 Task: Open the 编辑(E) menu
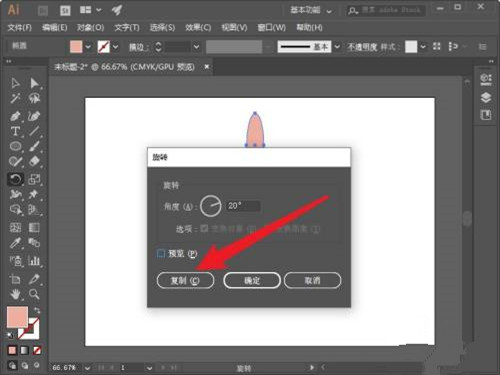(x=55, y=27)
